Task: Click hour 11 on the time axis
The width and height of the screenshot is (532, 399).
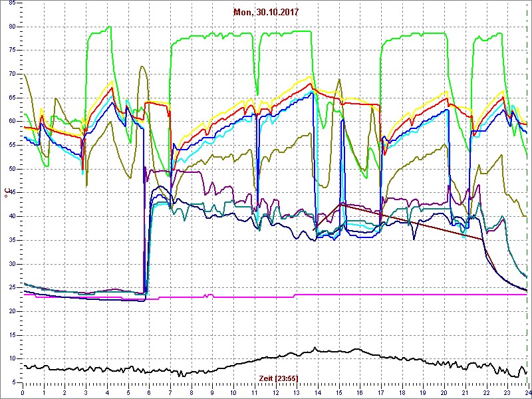Action: pyautogui.click(x=255, y=392)
